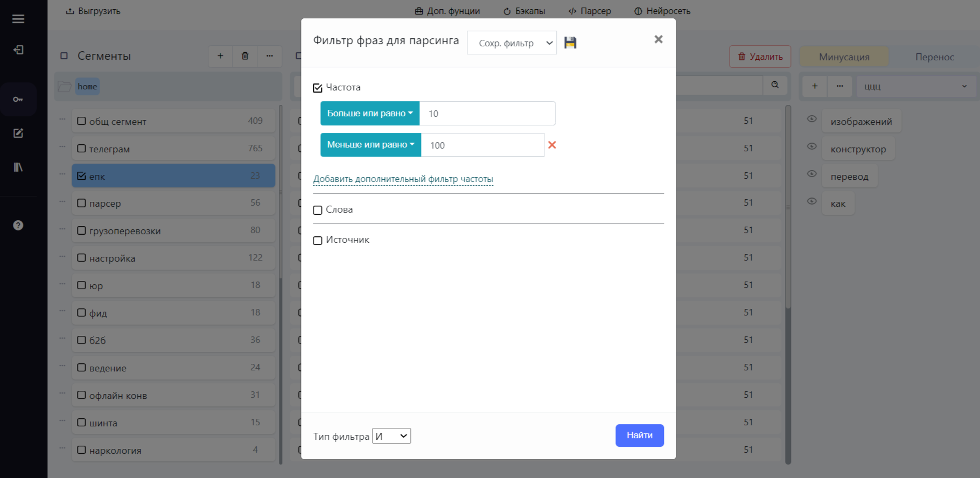
Task: Open the key icon section in sidebar
Action: pos(18,100)
